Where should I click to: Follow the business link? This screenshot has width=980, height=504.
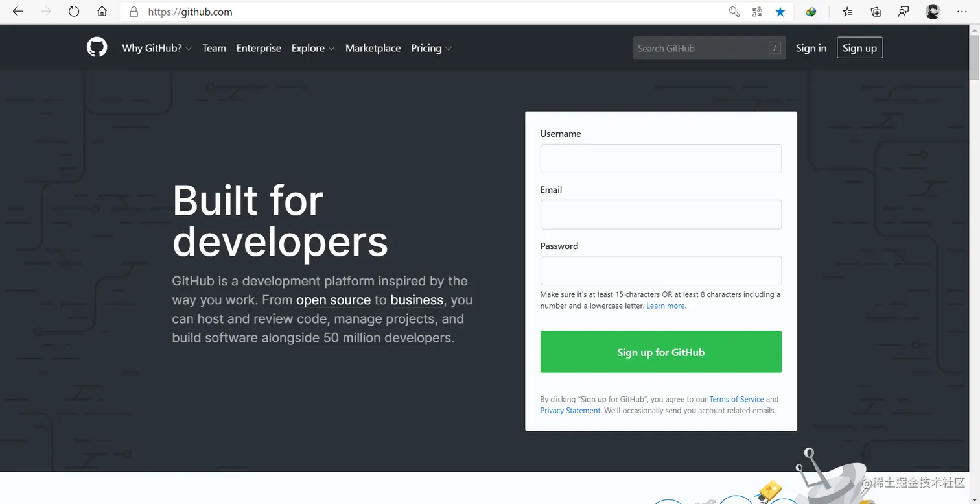417,300
